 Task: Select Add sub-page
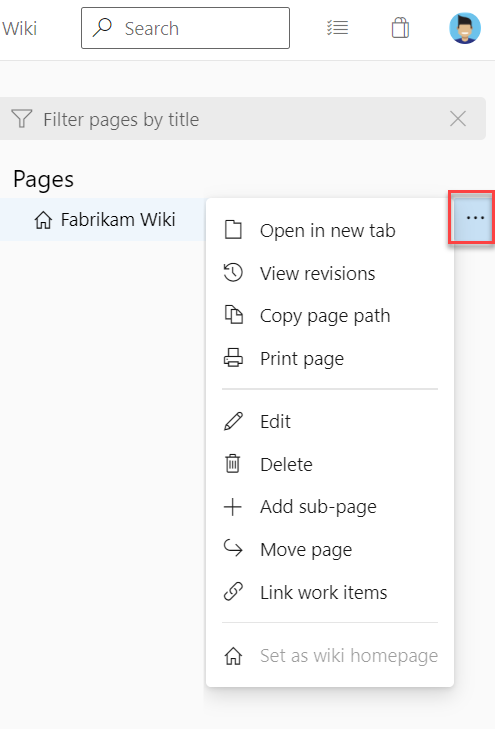tap(330, 507)
